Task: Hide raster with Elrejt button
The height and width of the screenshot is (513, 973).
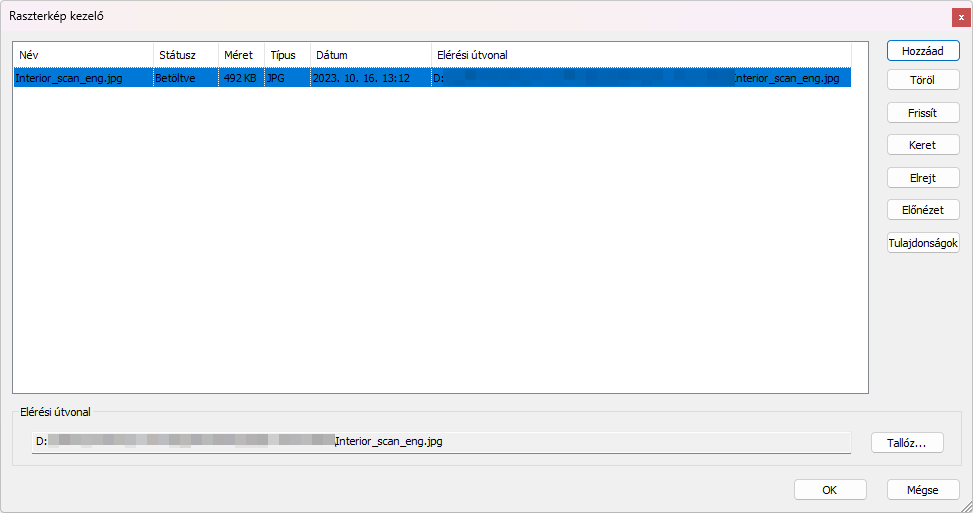Action: pyautogui.click(x=923, y=178)
